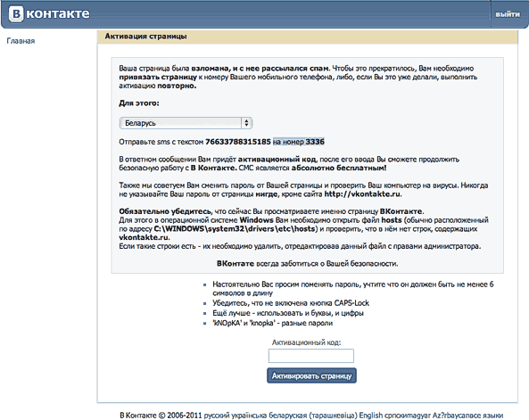The width and height of the screenshot is (529, 420).
Task: Focus the Активационный код input field
Action: click(311, 356)
